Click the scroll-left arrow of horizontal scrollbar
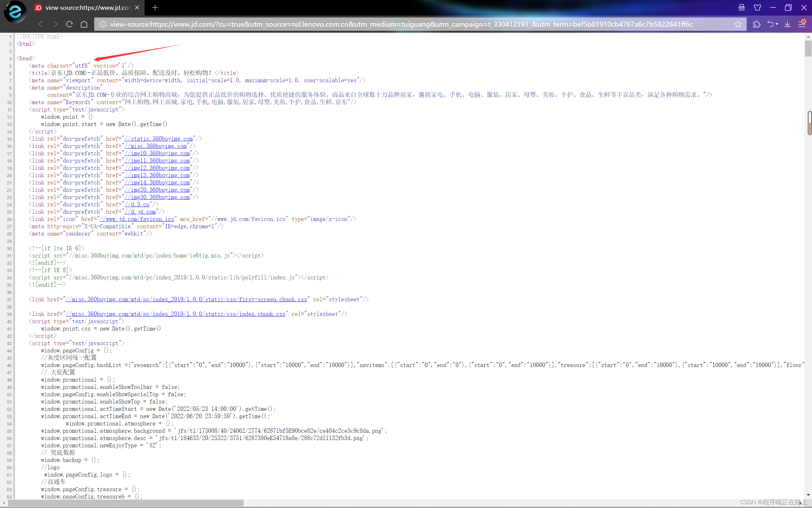812x508 pixels. 4,503
